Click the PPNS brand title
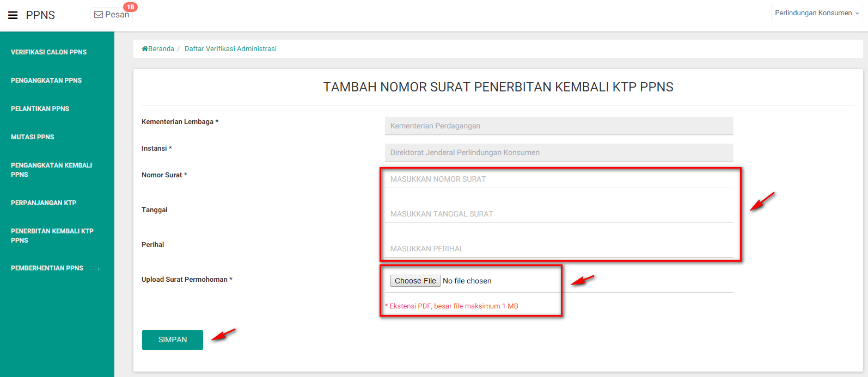 pyautogui.click(x=40, y=15)
